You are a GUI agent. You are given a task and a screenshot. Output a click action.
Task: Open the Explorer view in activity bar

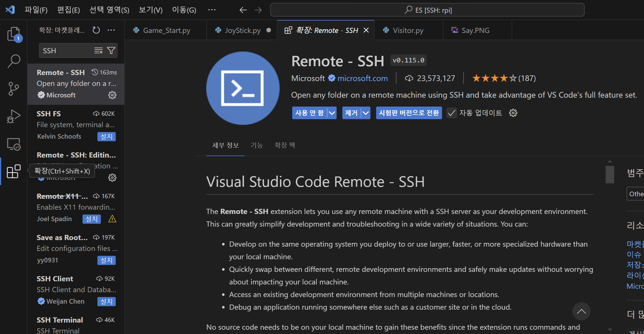(x=13, y=34)
